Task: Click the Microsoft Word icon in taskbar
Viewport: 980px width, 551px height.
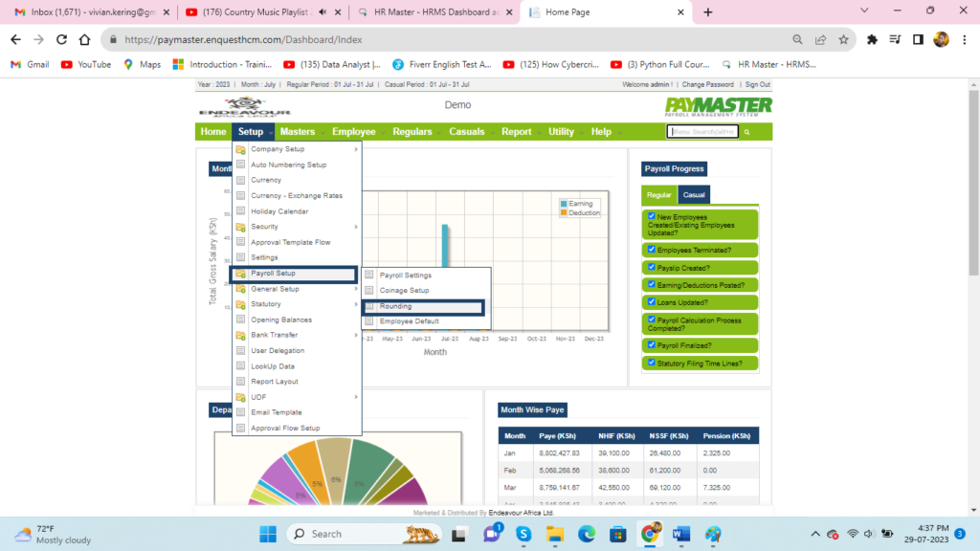Action: [680, 534]
